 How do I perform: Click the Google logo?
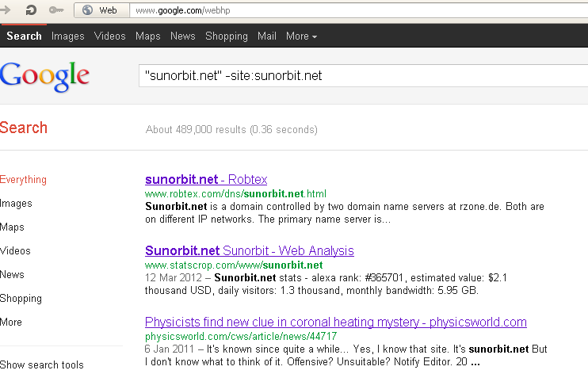click(x=44, y=77)
